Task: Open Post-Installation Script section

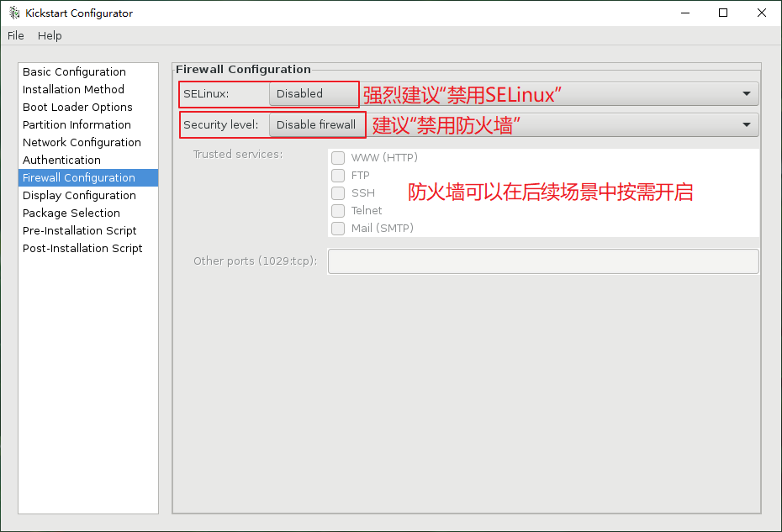Action: click(x=88, y=248)
